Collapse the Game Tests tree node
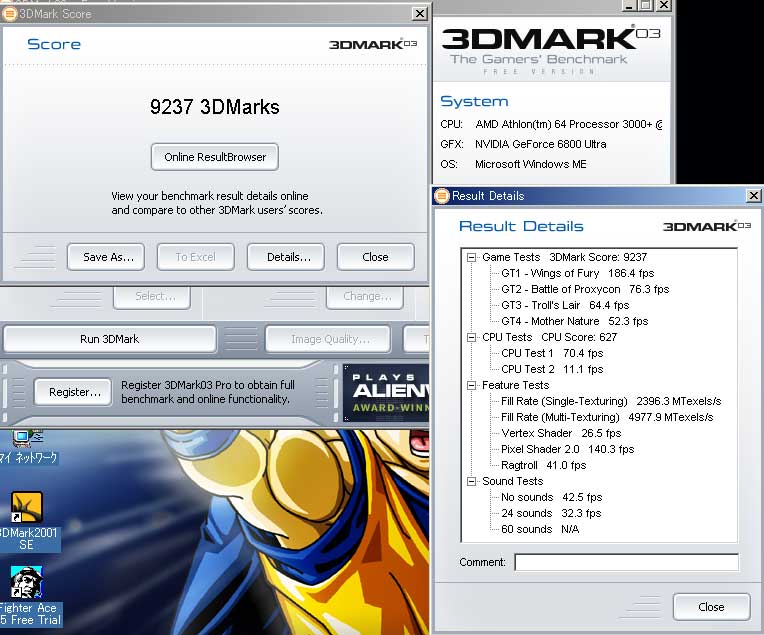 click(471, 257)
